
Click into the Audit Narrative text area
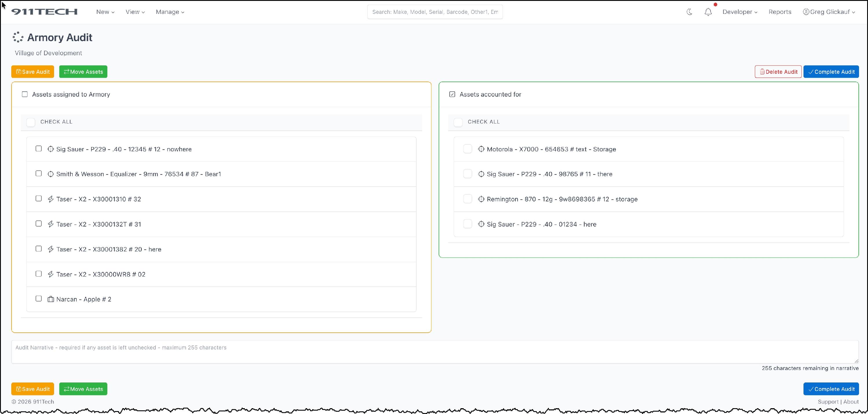(435, 352)
